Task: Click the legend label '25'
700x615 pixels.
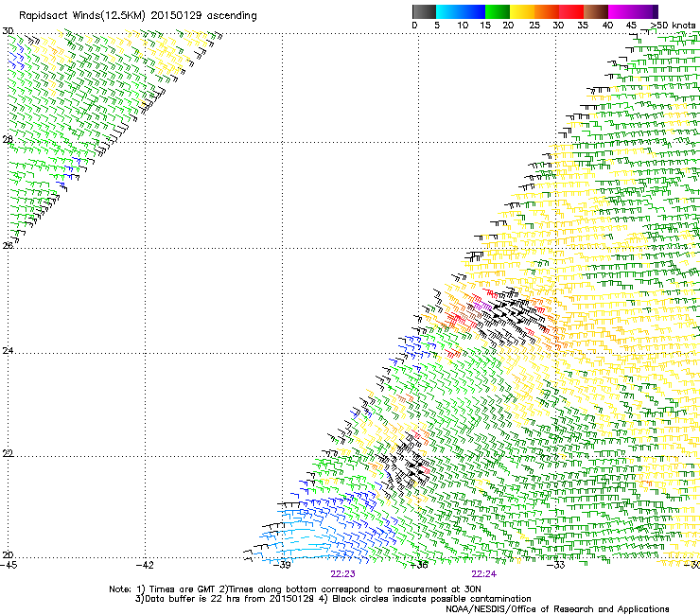Action: (534, 26)
